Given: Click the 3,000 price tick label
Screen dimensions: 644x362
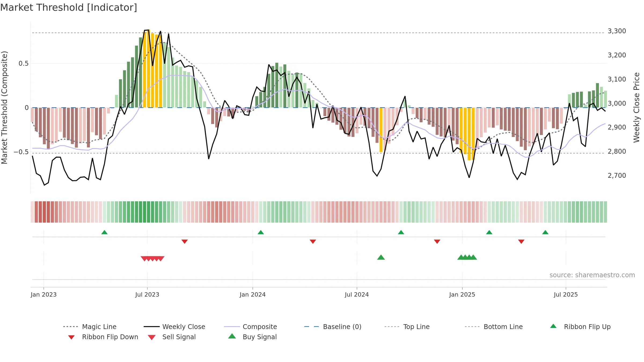Looking at the screenshot, I should coord(617,104).
